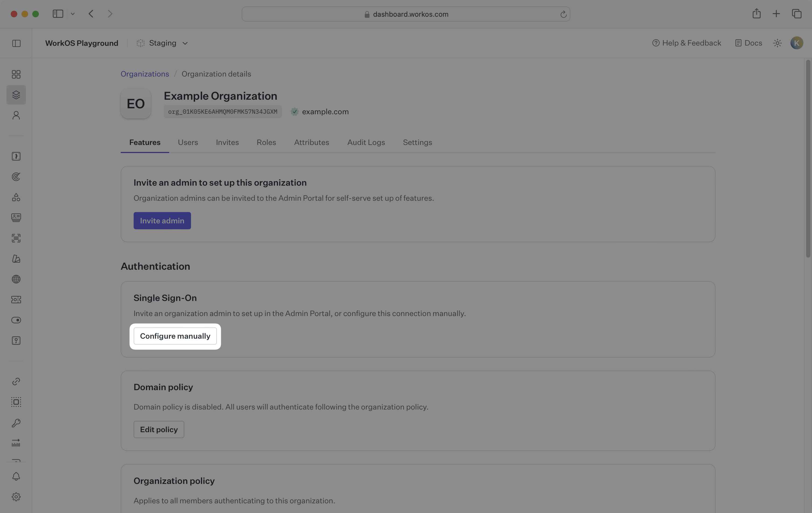This screenshot has width=812, height=513.
Task: Click the Invite admin button
Action: pyautogui.click(x=162, y=221)
